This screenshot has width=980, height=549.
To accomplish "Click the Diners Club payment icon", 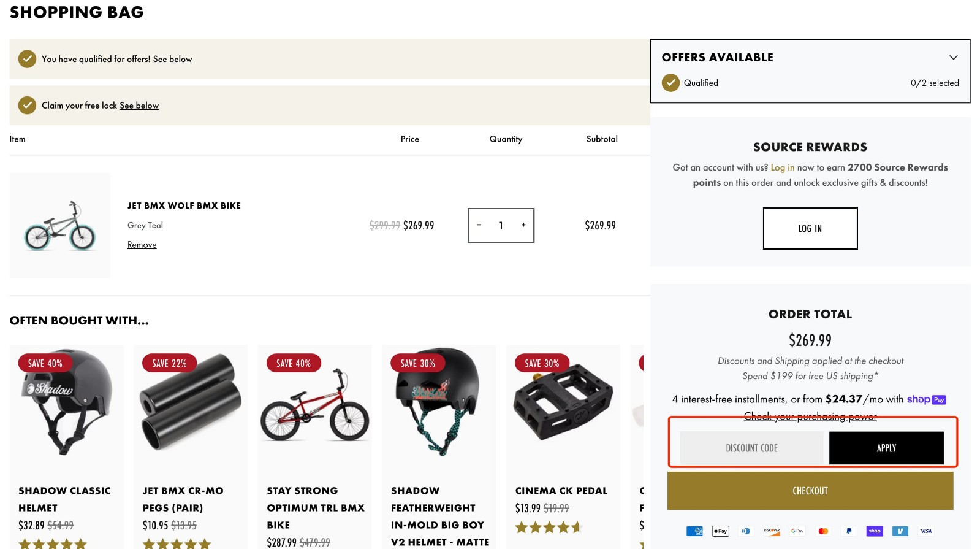I will (746, 531).
